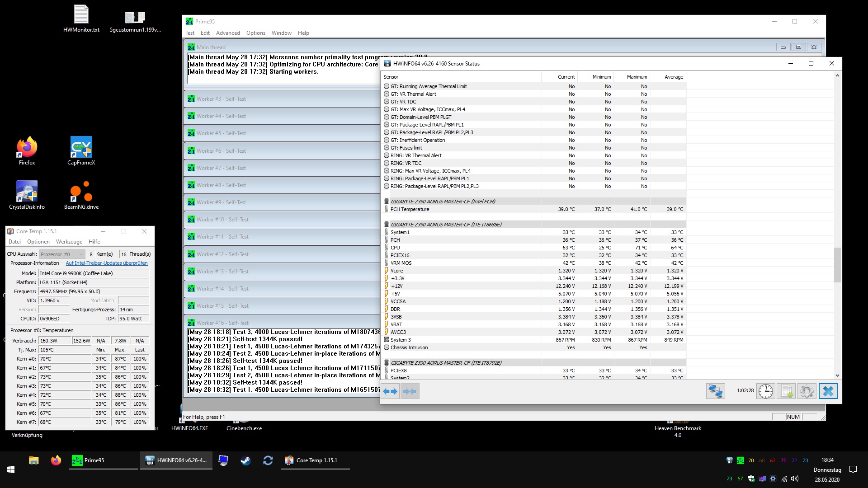
Task: Open Prime95 Test menu
Action: pyautogui.click(x=190, y=33)
